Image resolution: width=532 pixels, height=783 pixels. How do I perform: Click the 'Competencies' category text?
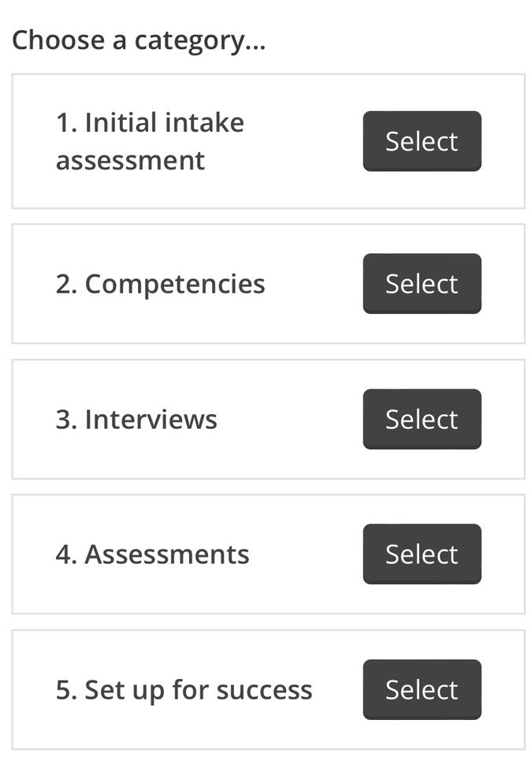(160, 284)
